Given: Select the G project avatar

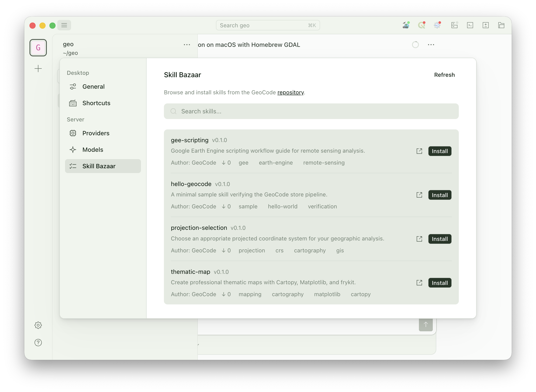Looking at the screenshot, I should coord(38,48).
